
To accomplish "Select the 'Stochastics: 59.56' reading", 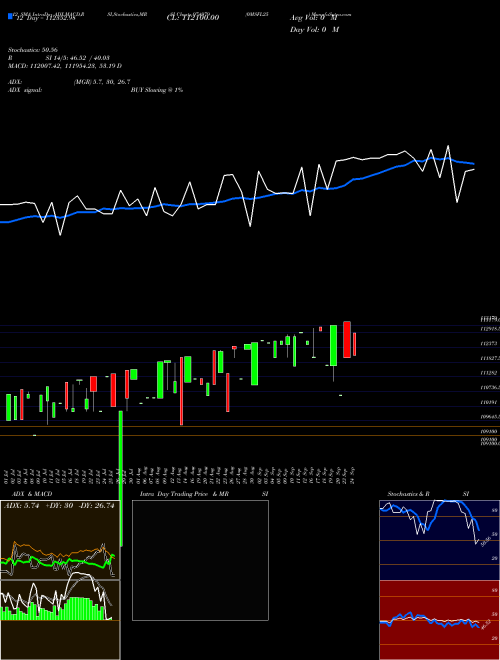I will pos(33,50).
